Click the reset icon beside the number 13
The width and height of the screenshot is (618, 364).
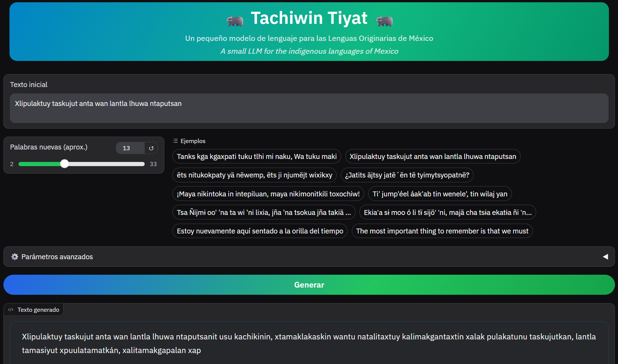click(x=151, y=148)
